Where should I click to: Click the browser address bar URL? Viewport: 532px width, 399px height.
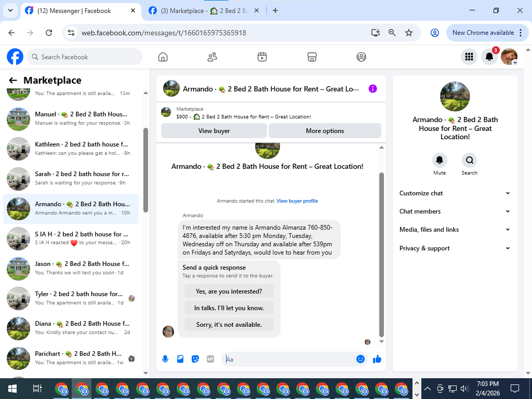pos(164,33)
